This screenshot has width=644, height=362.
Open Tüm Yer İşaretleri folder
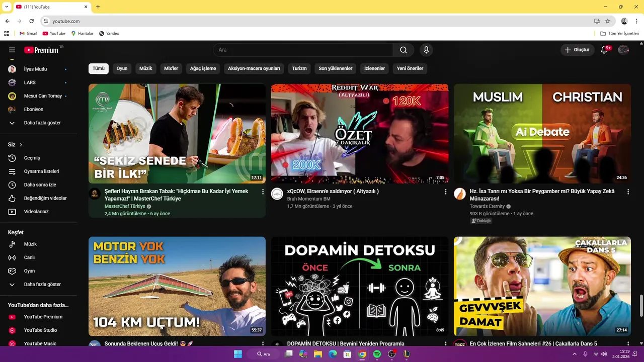click(x=619, y=33)
